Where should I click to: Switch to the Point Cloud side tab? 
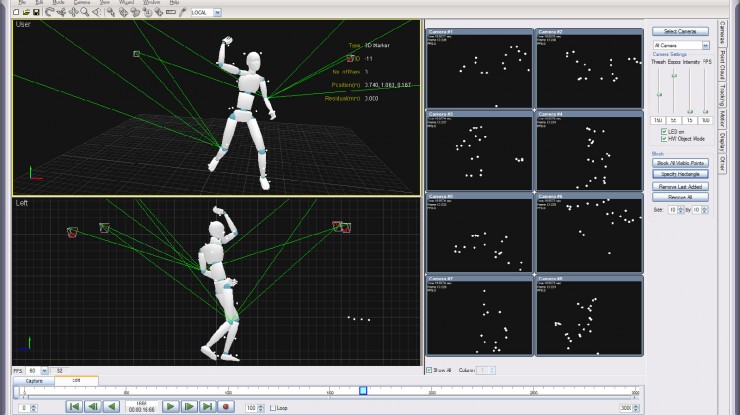click(x=723, y=64)
